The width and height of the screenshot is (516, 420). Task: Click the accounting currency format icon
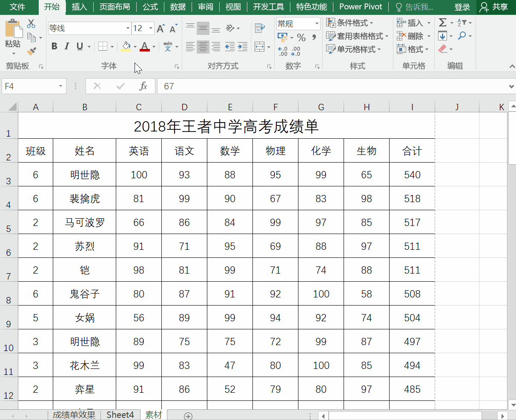(283, 37)
